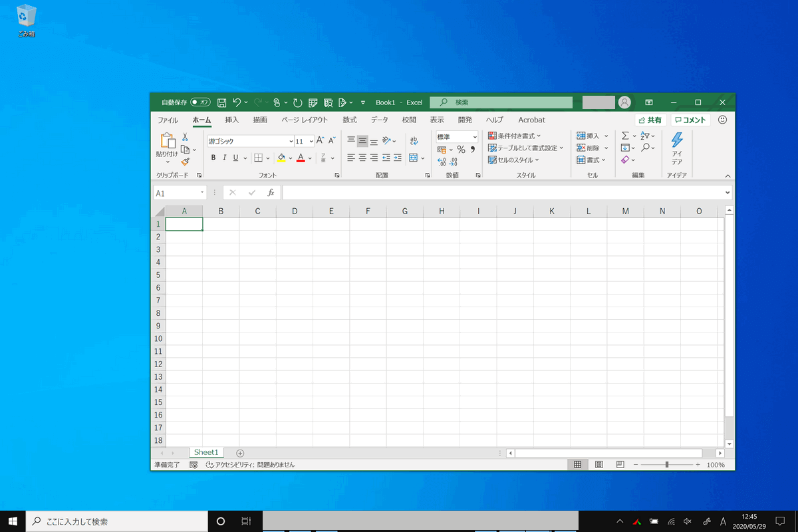Open the File (ファイル) tab

(x=168, y=120)
